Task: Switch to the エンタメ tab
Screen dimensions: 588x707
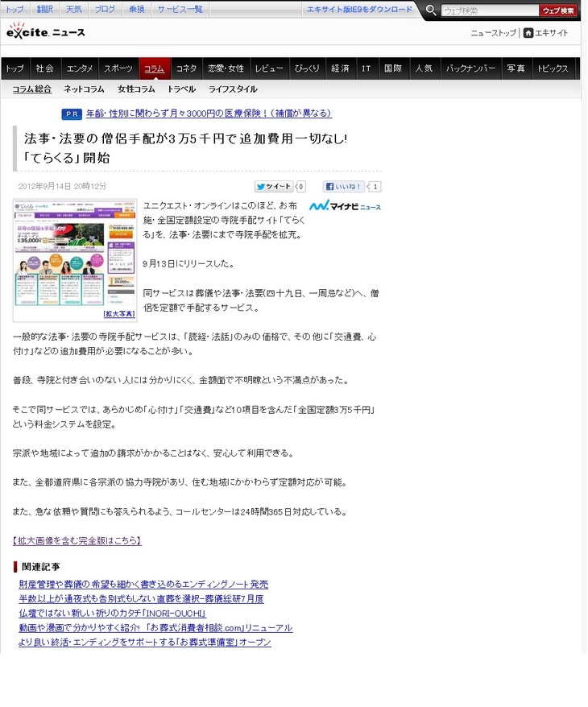Action: 80,68
